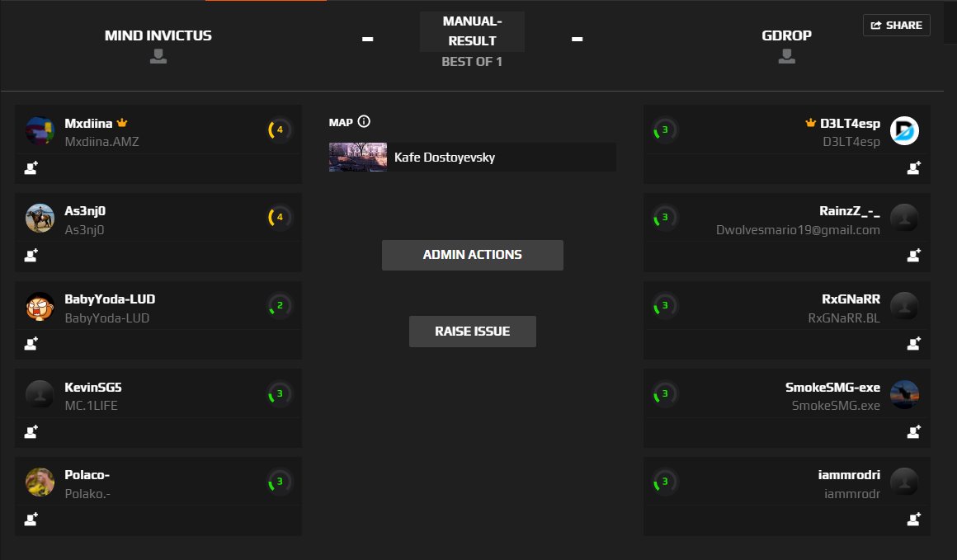This screenshot has width=957, height=560.
Task: Click Mxdiina's captain crown icon
Action: click(122, 123)
